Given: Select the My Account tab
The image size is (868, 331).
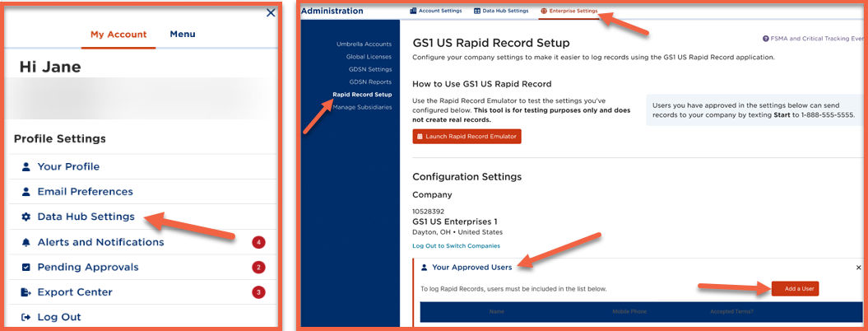Looking at the screenshot, I should pos(118,35).
